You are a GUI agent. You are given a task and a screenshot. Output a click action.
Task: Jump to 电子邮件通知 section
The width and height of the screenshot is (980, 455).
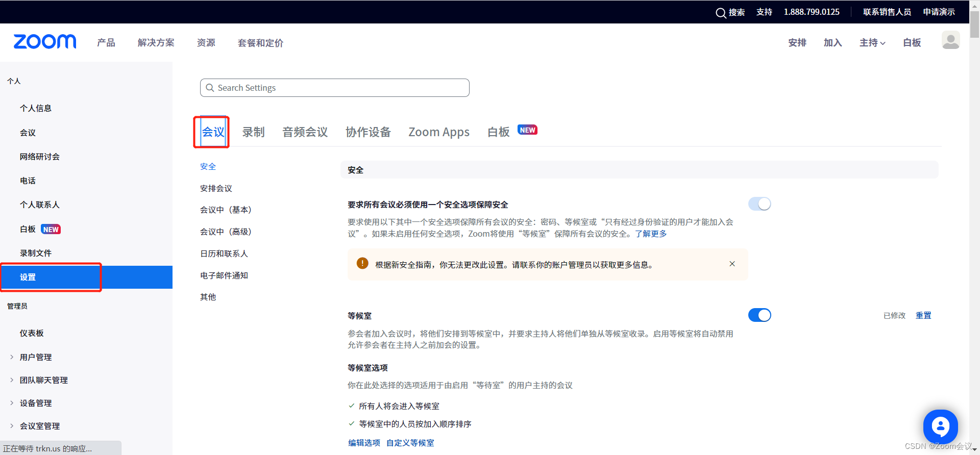click(224, 275)
